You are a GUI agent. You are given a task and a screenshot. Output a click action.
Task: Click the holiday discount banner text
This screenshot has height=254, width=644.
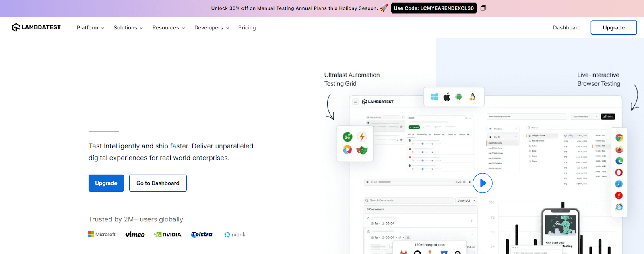[294, 8]
